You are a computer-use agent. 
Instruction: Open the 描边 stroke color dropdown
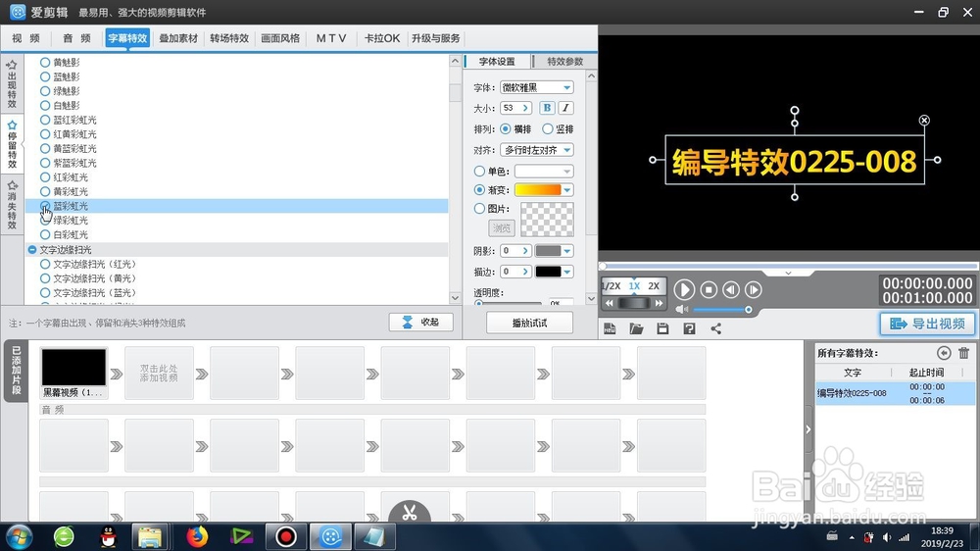click(566, 272)
